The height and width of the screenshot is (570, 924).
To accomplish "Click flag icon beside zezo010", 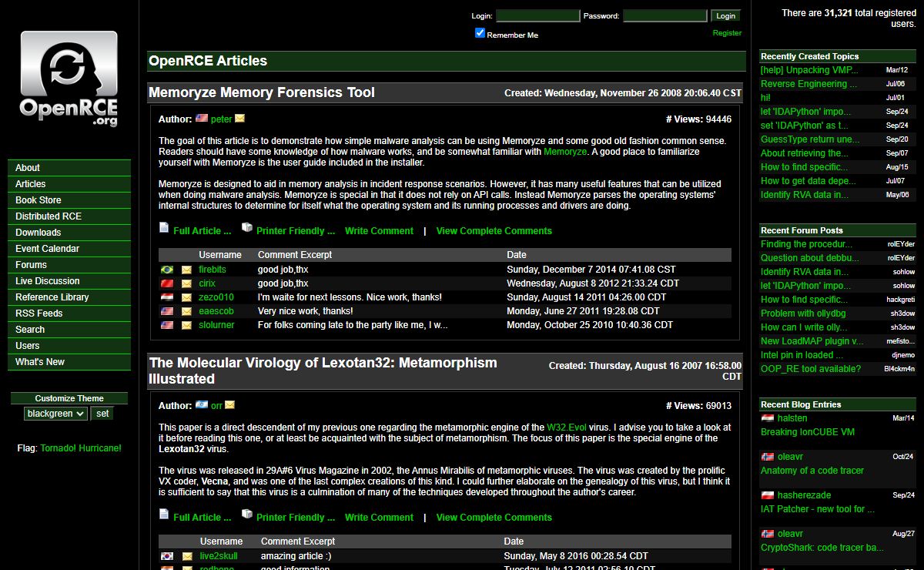I will pyautogui.click(x=167, y=298).
